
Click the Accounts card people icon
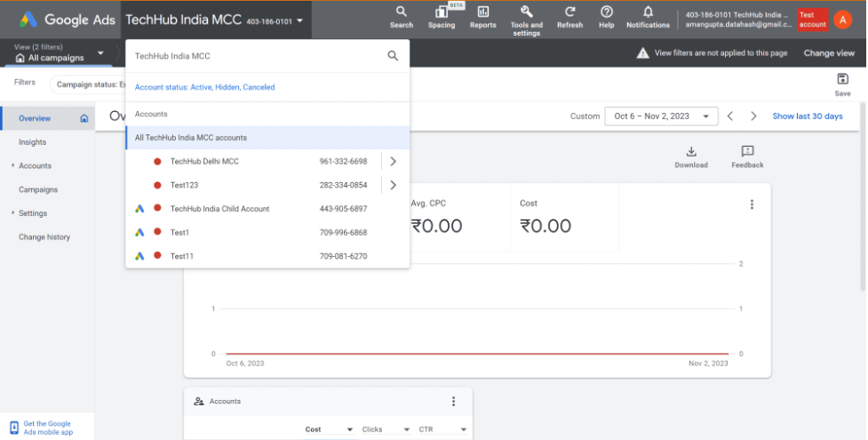tap(199, 401)
